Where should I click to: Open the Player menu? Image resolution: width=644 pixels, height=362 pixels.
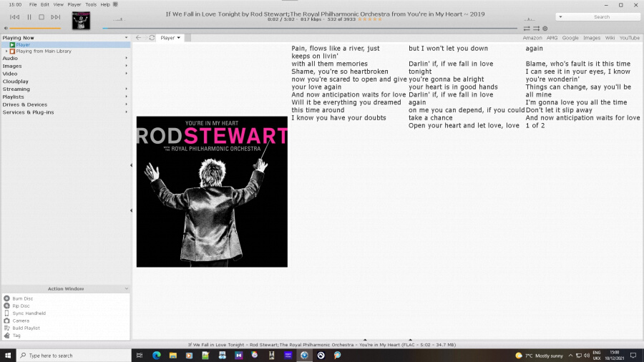(74, 4)
